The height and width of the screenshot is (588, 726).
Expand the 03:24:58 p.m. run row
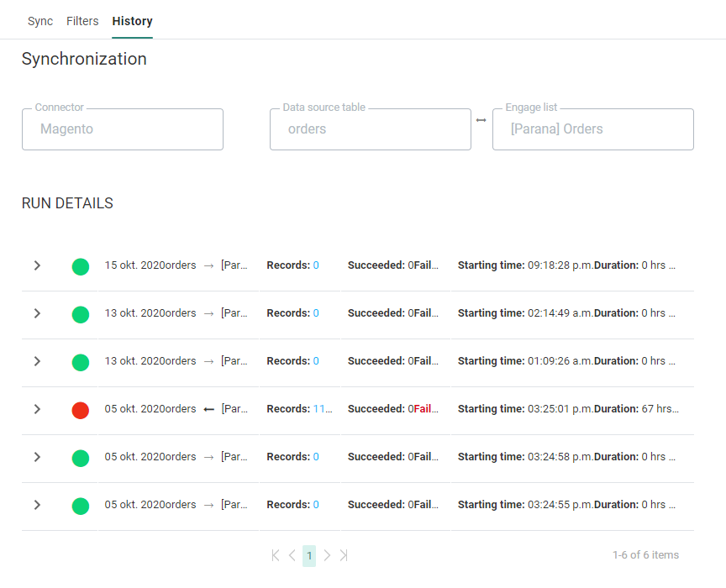(37, 457)
